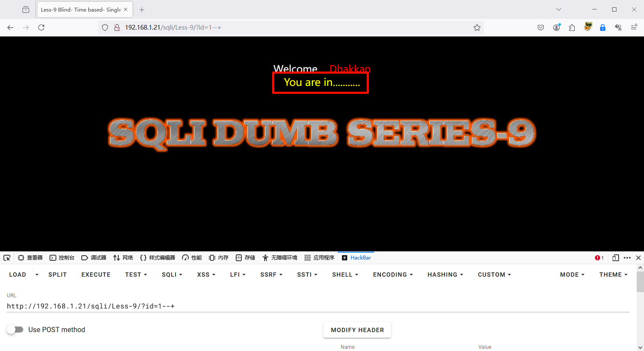The height and width of the screenshot is (351, 644).
Task: Open responsive design mode icon in devtools
Action: point(616,258)
